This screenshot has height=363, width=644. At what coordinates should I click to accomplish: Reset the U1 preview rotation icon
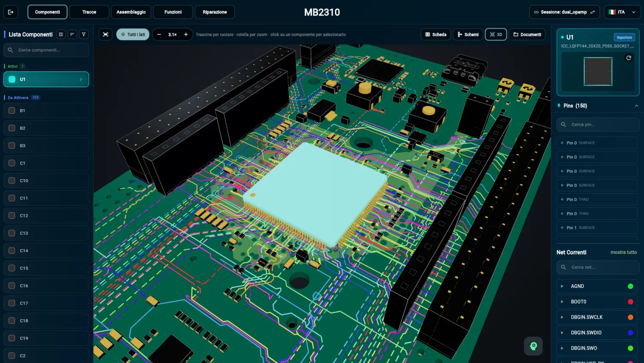(629, 58)
